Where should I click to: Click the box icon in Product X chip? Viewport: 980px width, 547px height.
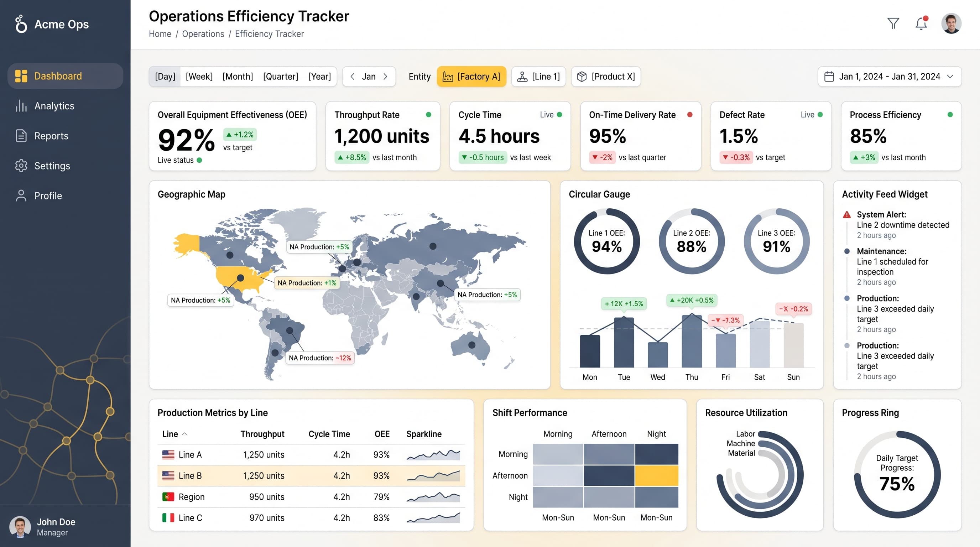click(582, 77)
